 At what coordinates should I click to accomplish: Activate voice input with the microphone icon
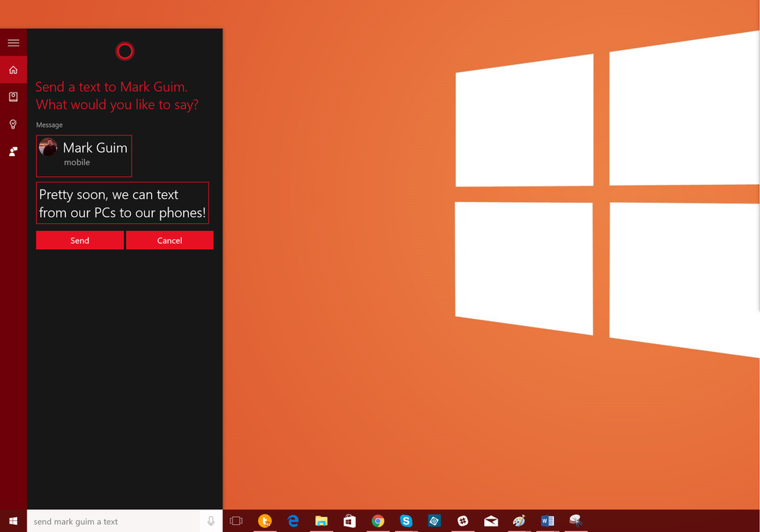[x=210, y=521]
